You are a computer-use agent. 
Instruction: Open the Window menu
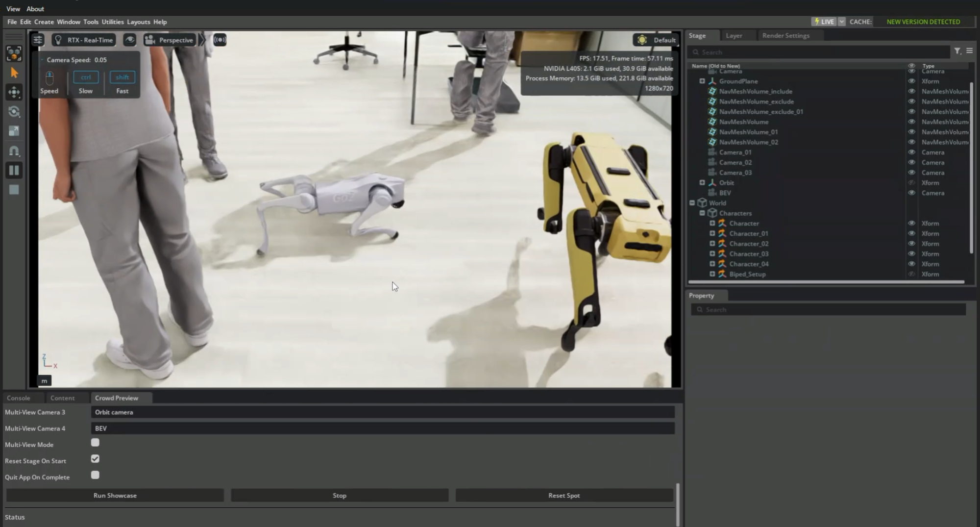coord(69,22)
